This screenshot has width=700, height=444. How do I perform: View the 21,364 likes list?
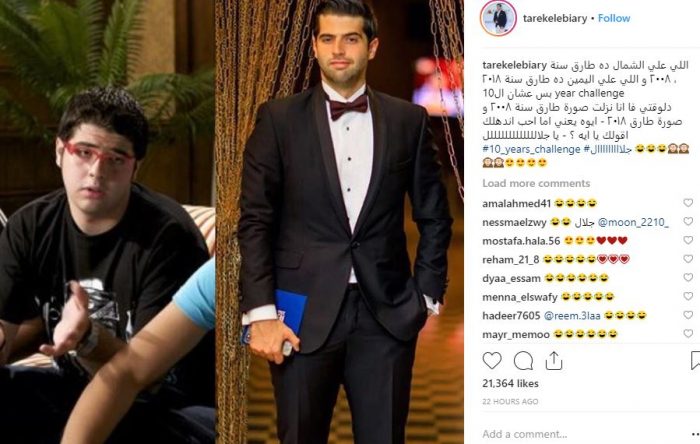pos(510,383)
